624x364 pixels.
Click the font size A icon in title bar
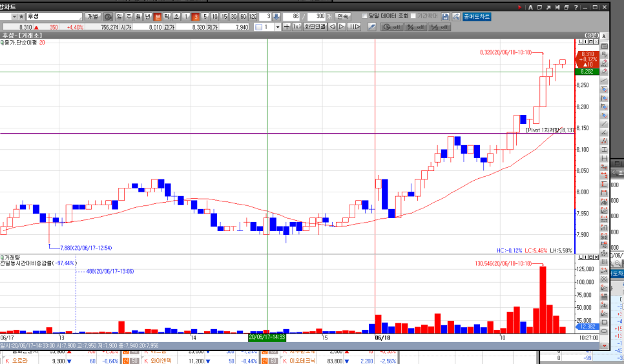(x=530, y=8)
